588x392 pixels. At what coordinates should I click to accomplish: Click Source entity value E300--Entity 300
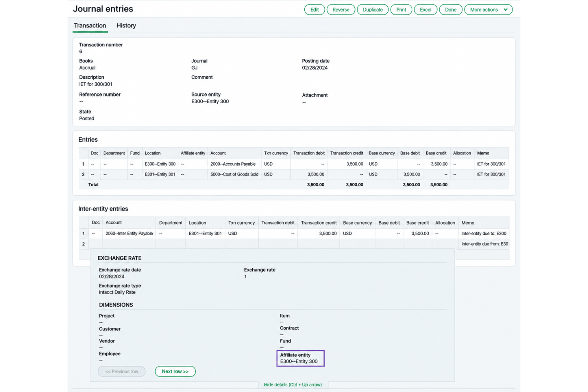(210, 101)
